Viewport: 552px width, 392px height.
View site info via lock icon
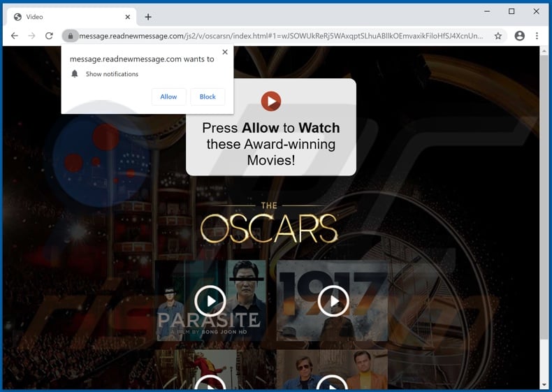71,36
